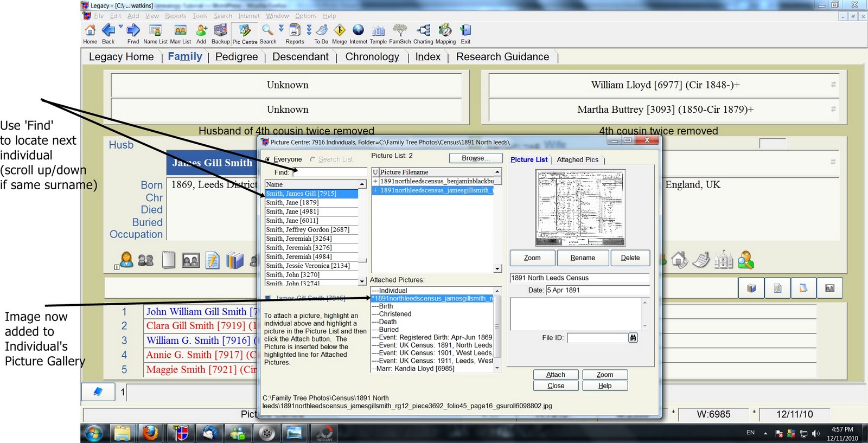The image size is (868, 443).
Task: Open the Internet globe tool
Action: tap(358, 34)
